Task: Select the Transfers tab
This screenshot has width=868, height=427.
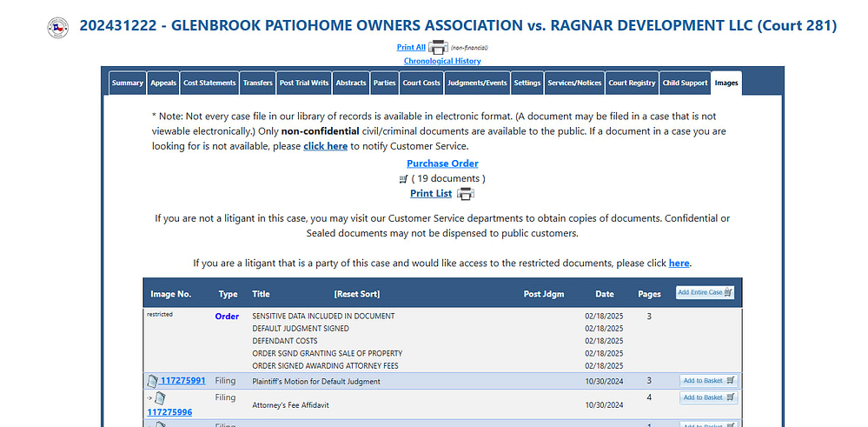Action: pos(258,83)
